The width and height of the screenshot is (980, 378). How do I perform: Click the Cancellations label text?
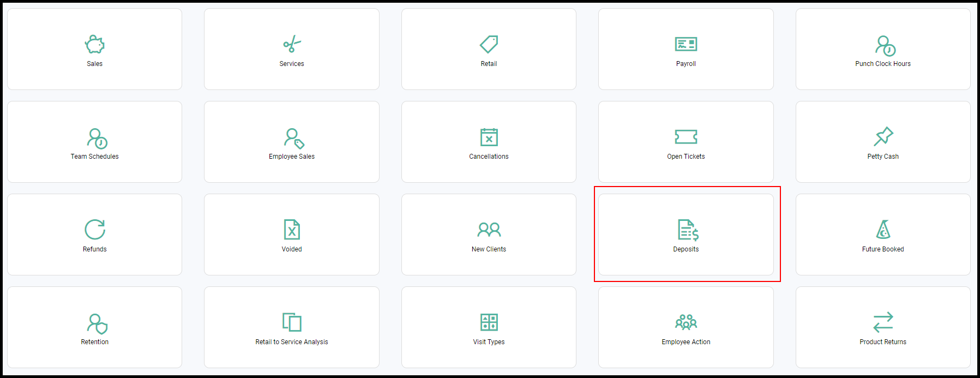pyautogui.click(x=489, y=157)
